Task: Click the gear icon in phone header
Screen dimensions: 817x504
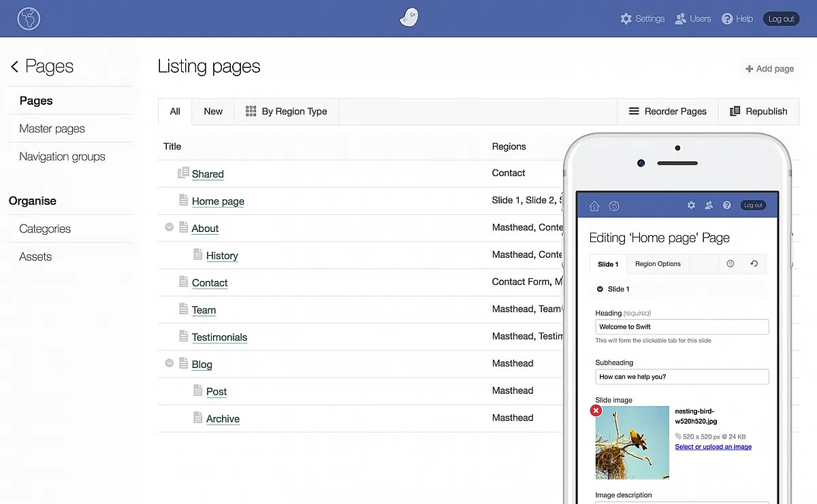Action: (x=691, y=205)
